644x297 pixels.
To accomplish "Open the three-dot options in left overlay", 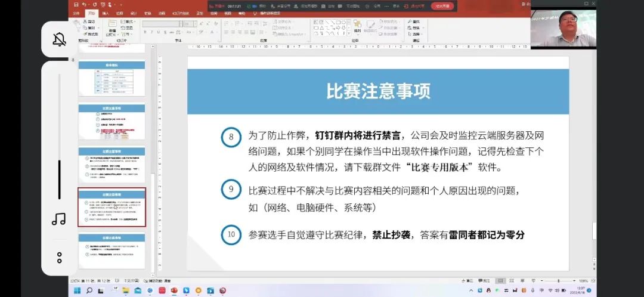I will 59,258.
